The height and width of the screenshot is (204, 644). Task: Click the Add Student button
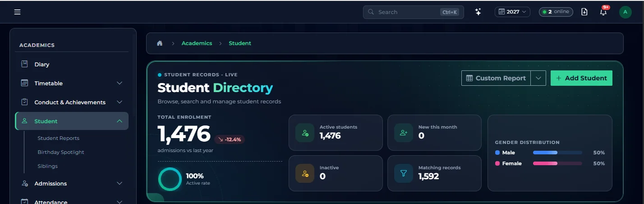pos(581,78)
